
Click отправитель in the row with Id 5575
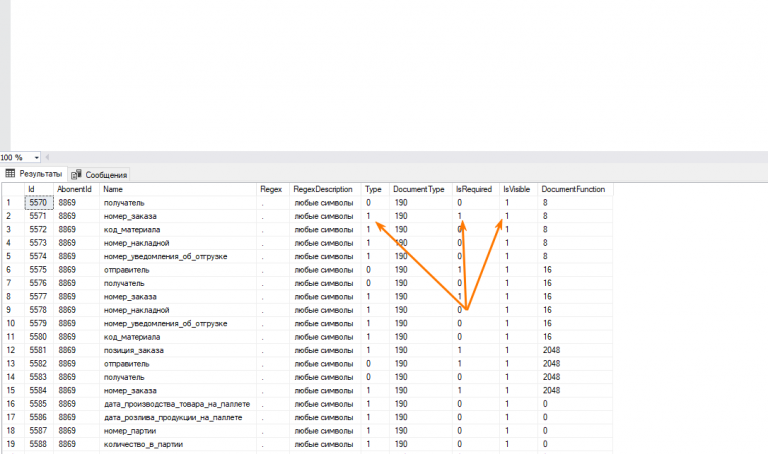coord(178,270)
